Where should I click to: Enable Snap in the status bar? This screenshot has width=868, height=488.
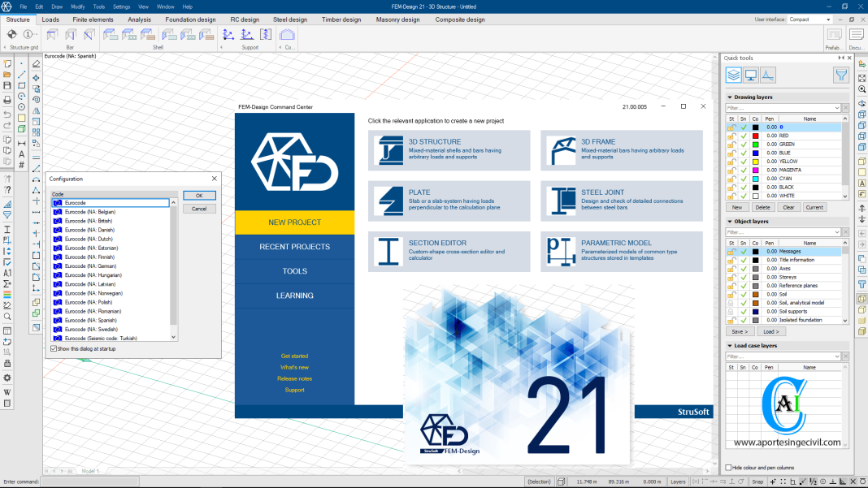coord(757,481)
